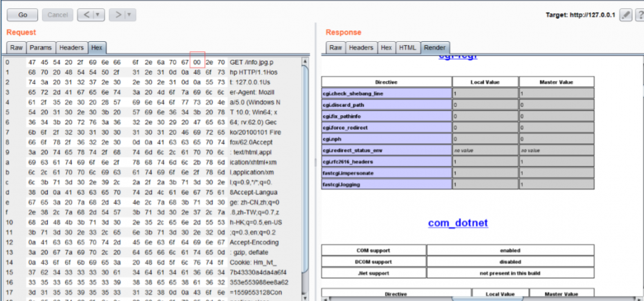Image resolution: width=644 pixels, height=301 pixels.
Task: Switch to Request Raw tab
Action: (x=17, y=48)
